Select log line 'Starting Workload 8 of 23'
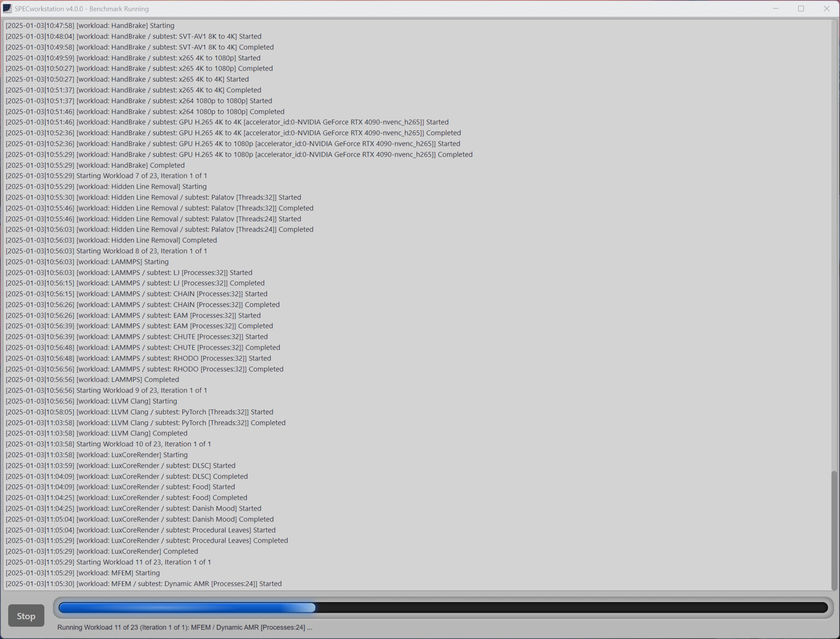840x639 pixels. 106,251
